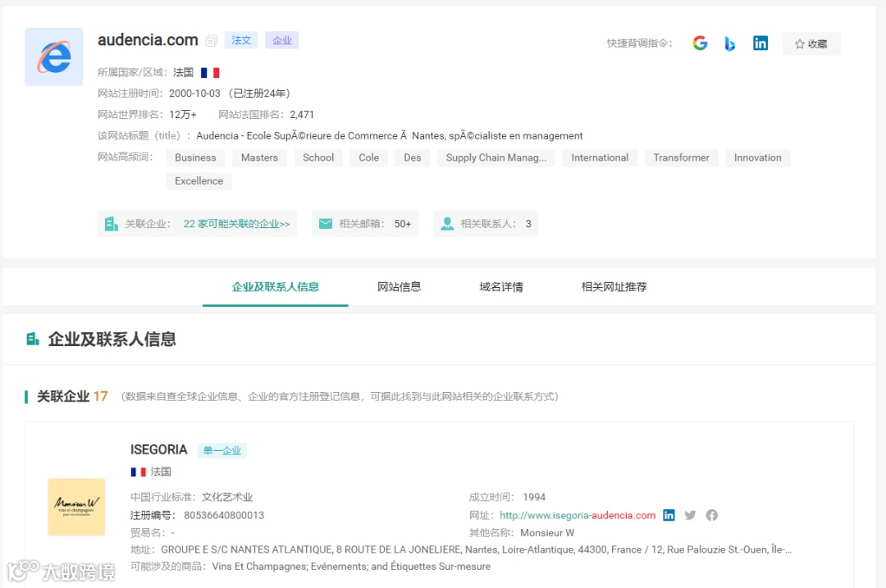This screenshot has width=886, height=588.
Task: Click the French flag under ISEGORIA
Action: [x=139, y=472]
